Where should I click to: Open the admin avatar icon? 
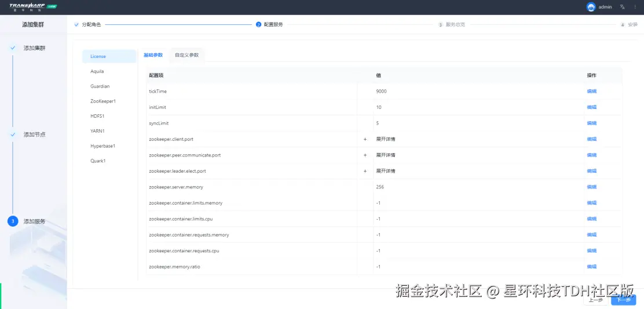click(591, 7)
